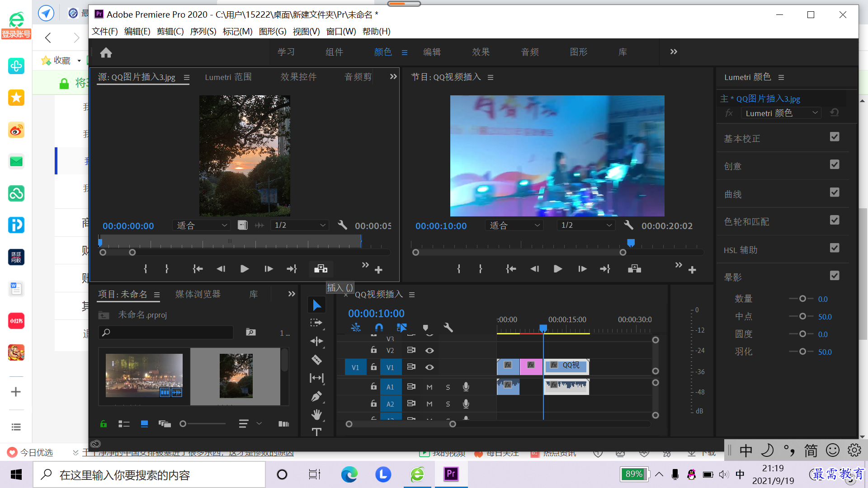The width and height of the screenshot is (868, 488).
Task: Open the 序列(S) menu
Action: click(x=203, y=31)
